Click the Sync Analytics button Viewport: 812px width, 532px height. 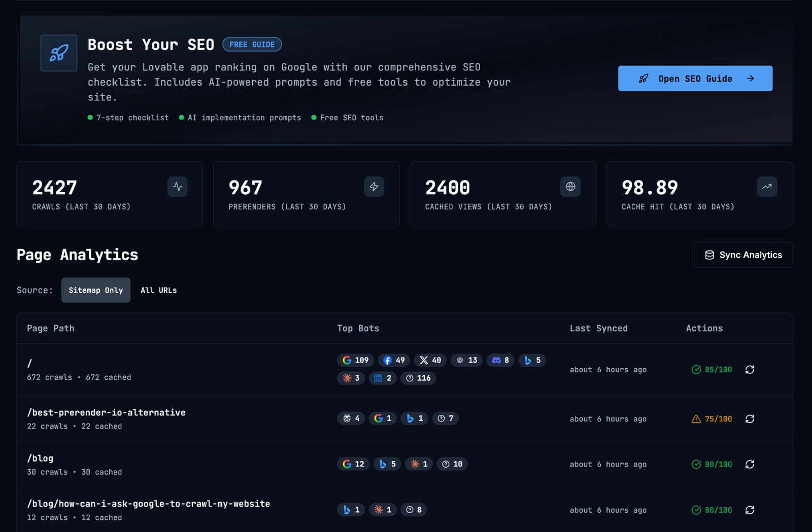tap(743, 255)
